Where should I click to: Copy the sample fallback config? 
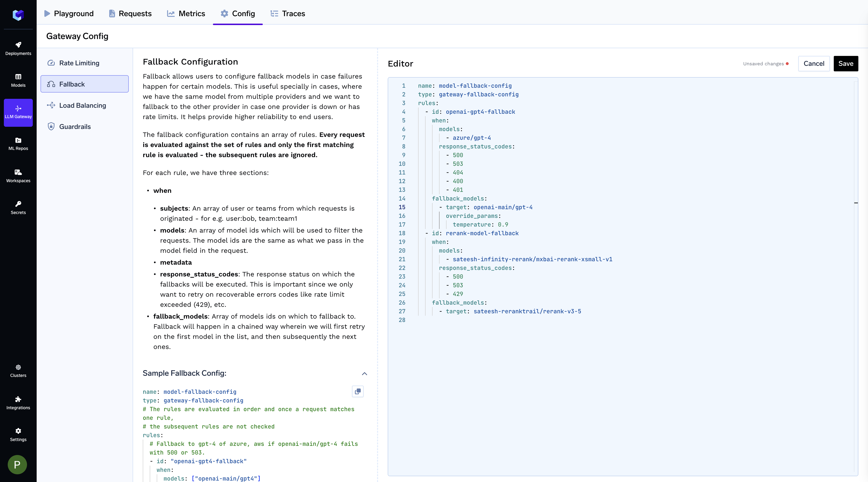click(358, 391)
